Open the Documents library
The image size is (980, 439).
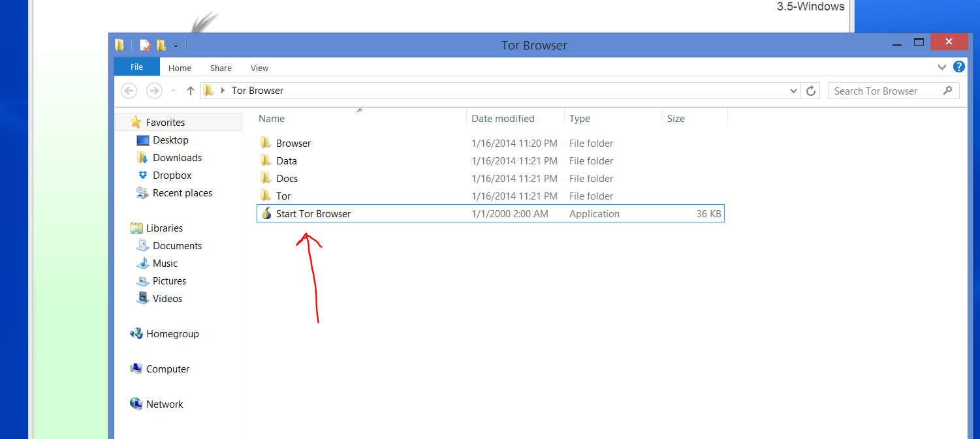(x=177, y=246)
